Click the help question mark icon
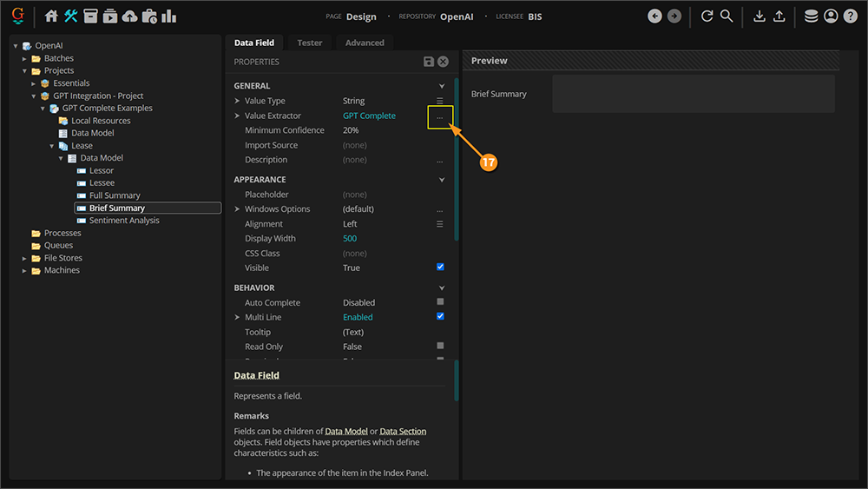 850,16
